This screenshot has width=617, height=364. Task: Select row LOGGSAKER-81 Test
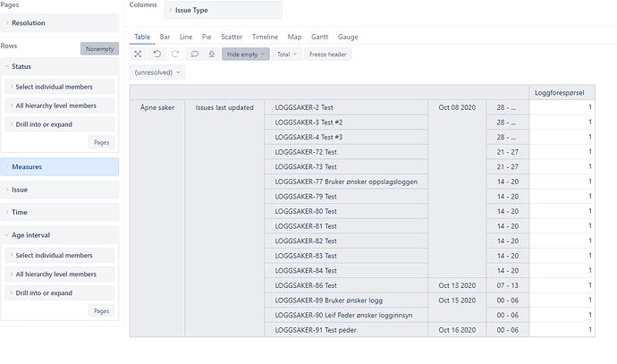[346, 226]
